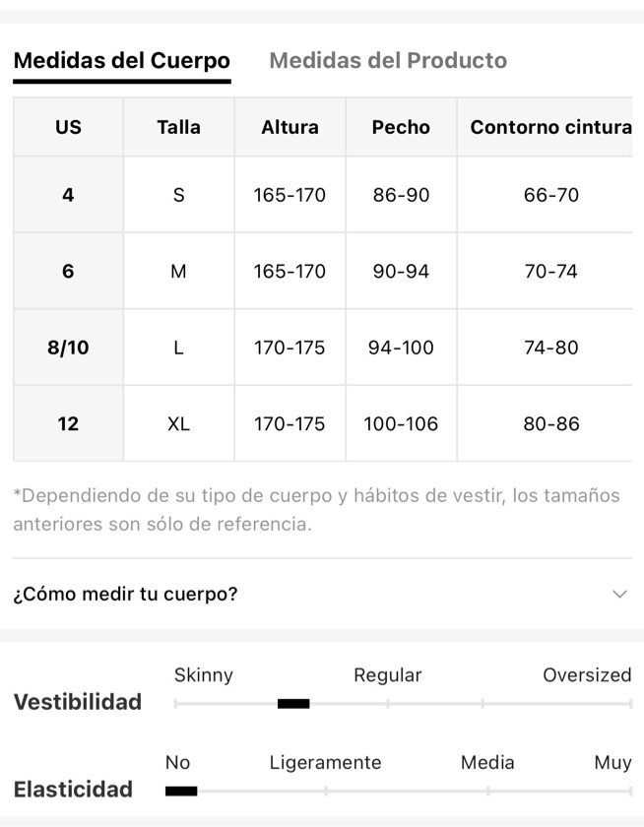Click the Pecho column header
Image resolution: width=644 pixels, height=827 pixels.
401,127
